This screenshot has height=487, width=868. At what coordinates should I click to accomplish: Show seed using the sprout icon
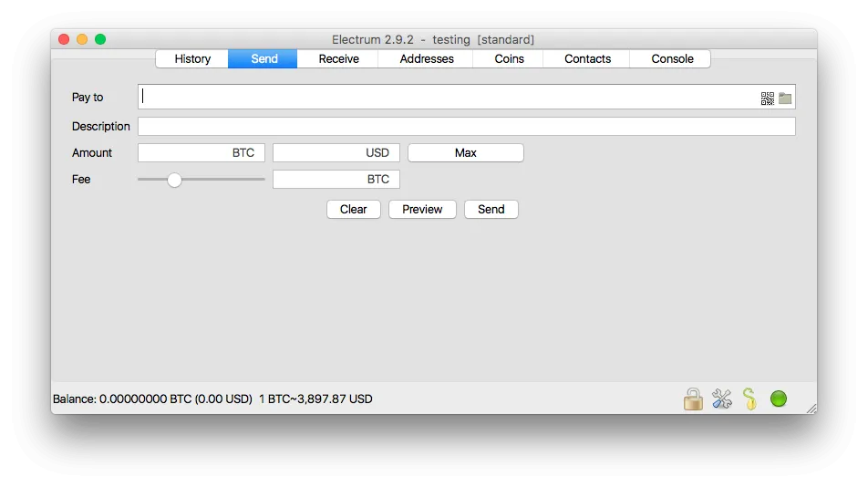(750, 399)
